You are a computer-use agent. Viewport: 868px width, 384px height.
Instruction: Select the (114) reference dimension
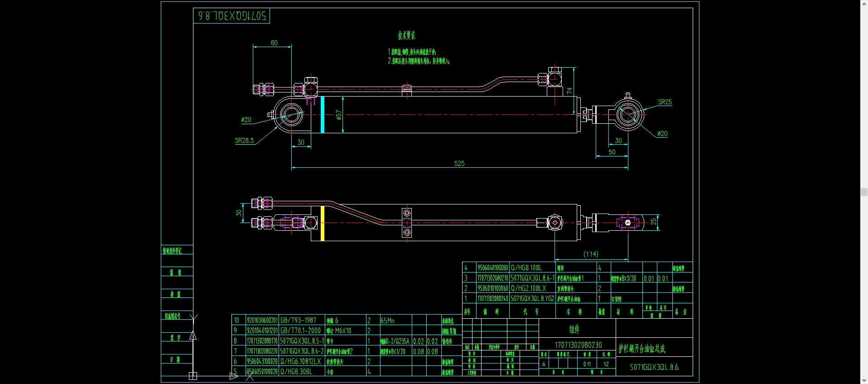[x=591, y=254]
